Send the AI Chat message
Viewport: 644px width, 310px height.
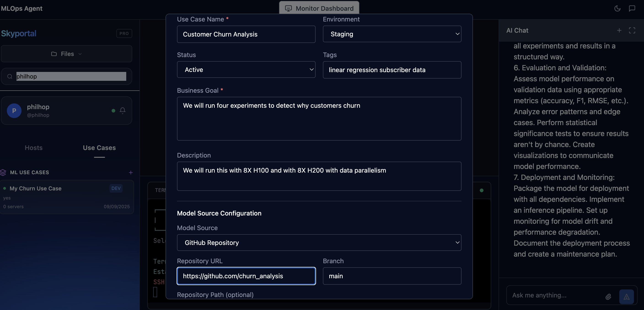626,297
